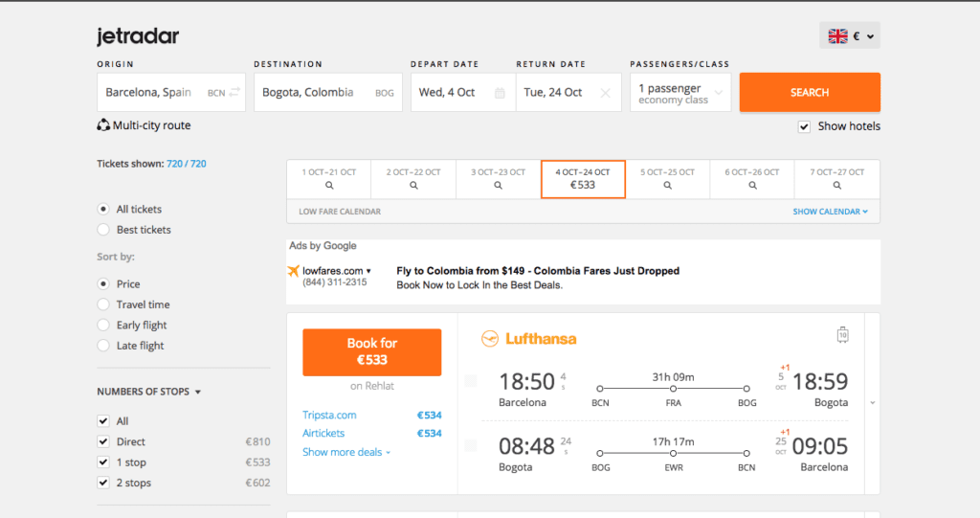Viewport: 980px width, 518px height.
Task: Search fares for 3 Oct–23 Oct magnifier
Action: click(x=498, y=185)
